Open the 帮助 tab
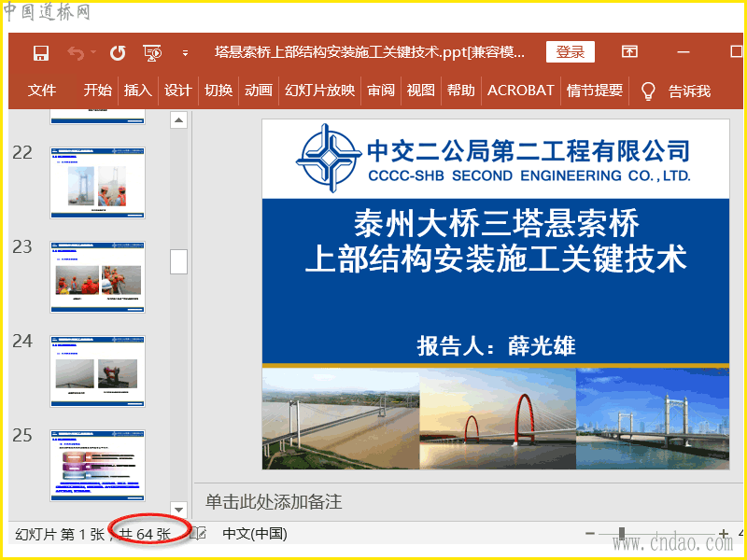This screenshot has width=747, height=560. pyautogui.click(x=460, y=90)
